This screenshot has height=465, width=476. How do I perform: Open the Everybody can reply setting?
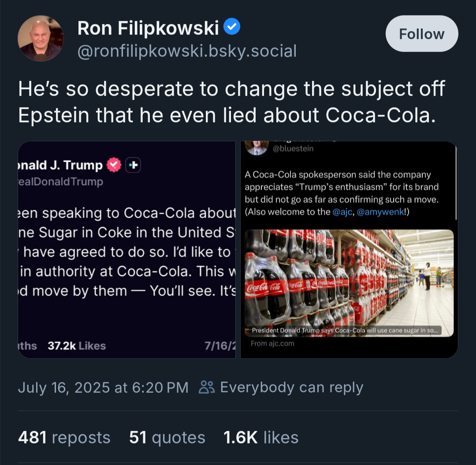tap(281, 387)
